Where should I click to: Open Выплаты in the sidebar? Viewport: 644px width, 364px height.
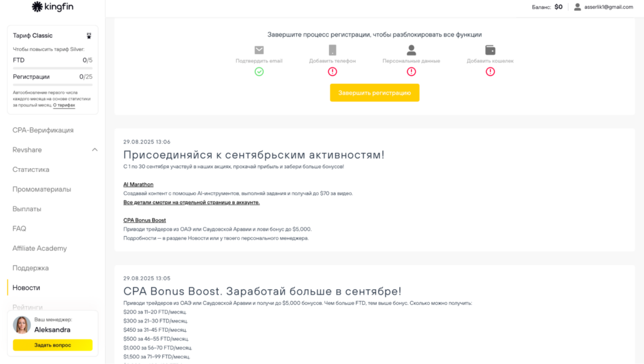click(26, 209)
